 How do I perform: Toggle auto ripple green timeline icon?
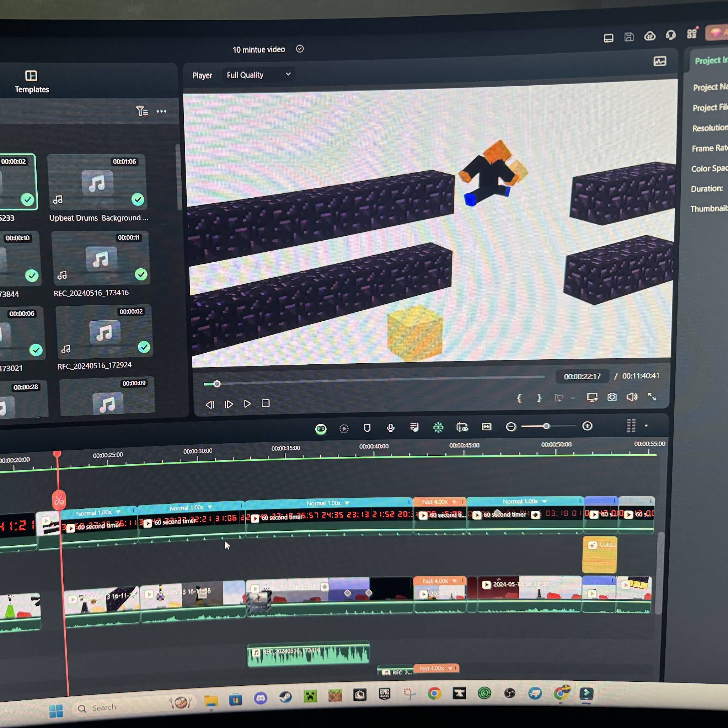pos(438,427)
